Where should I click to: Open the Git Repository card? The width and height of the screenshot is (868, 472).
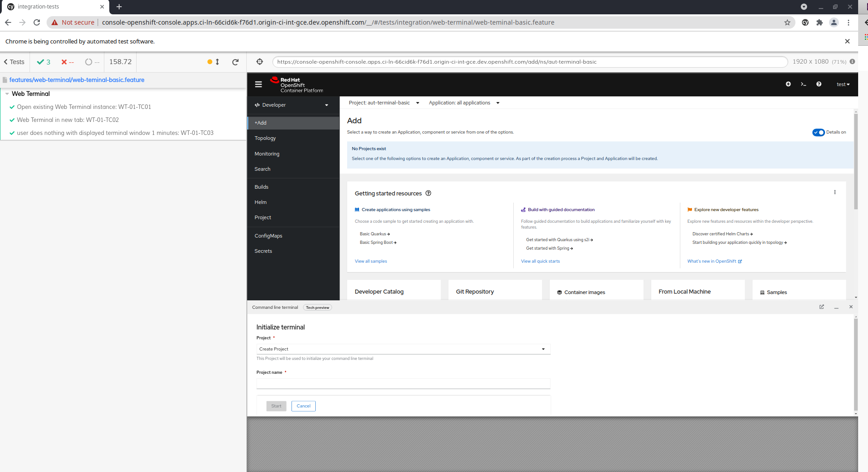[x=495, y=290]
